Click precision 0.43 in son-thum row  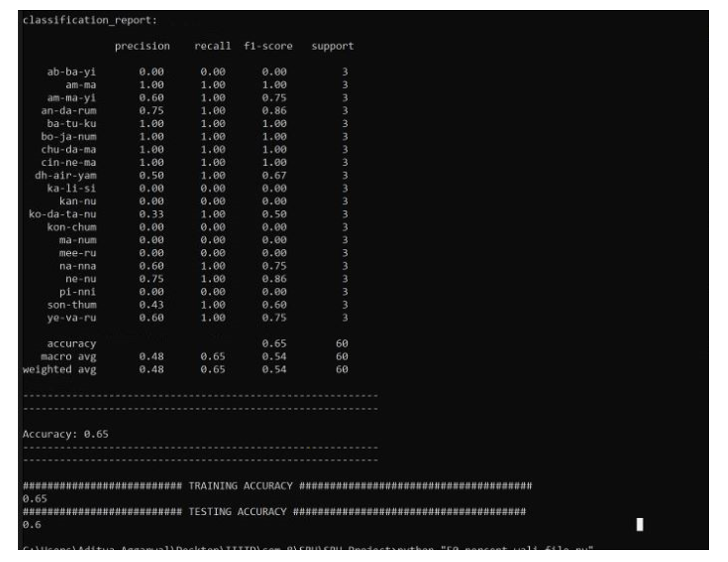tap(151, 305)
